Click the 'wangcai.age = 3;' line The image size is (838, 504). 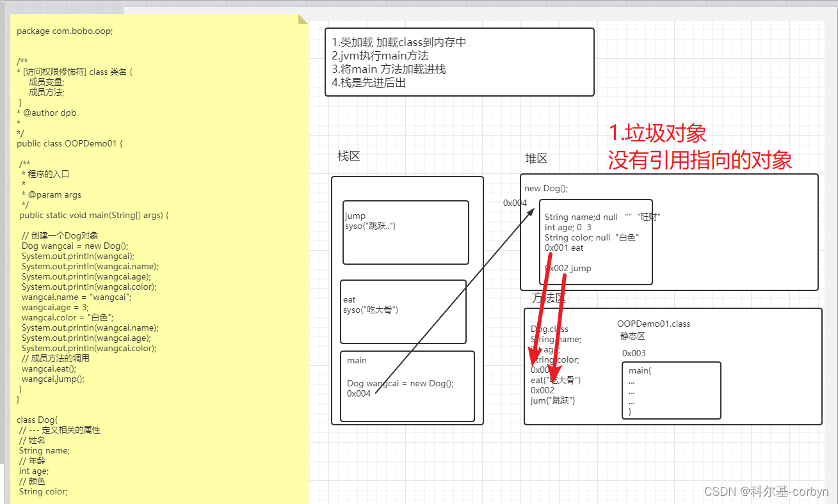pyautogui.click(x=55, y=307)
